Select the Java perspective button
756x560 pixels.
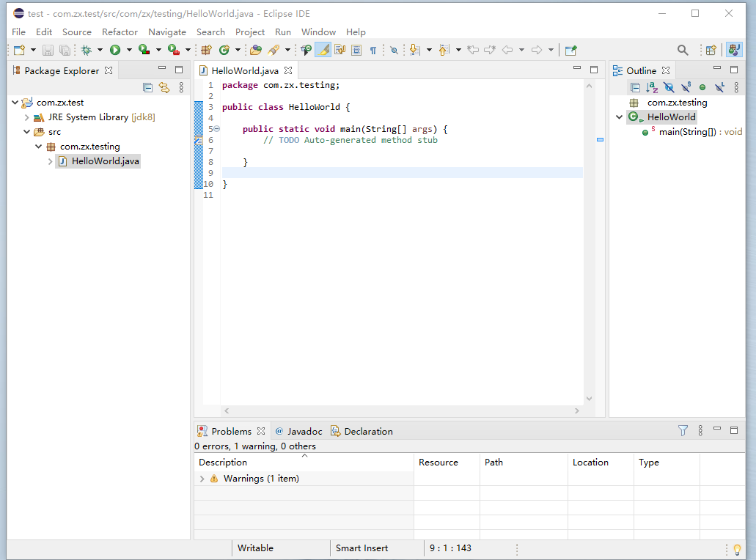(734, 50)
